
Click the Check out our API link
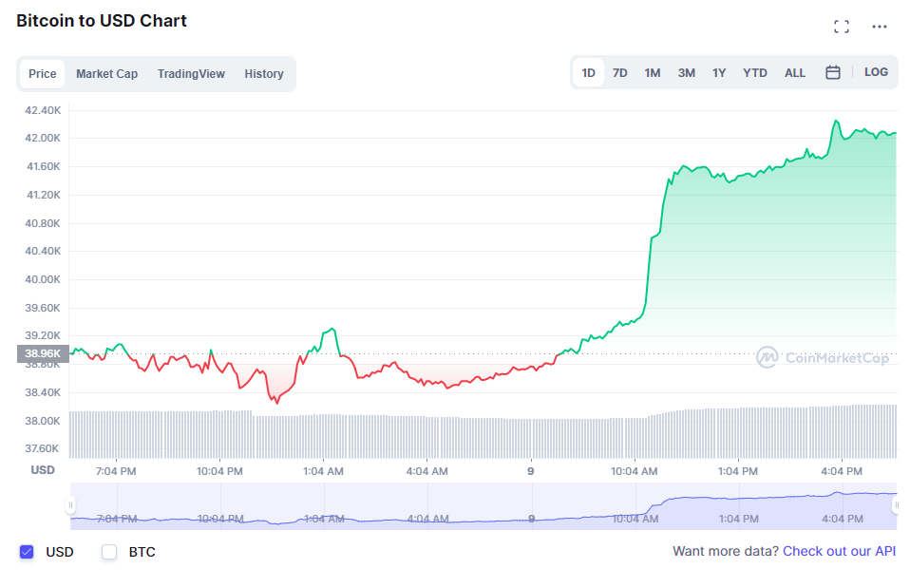[839, 551]
